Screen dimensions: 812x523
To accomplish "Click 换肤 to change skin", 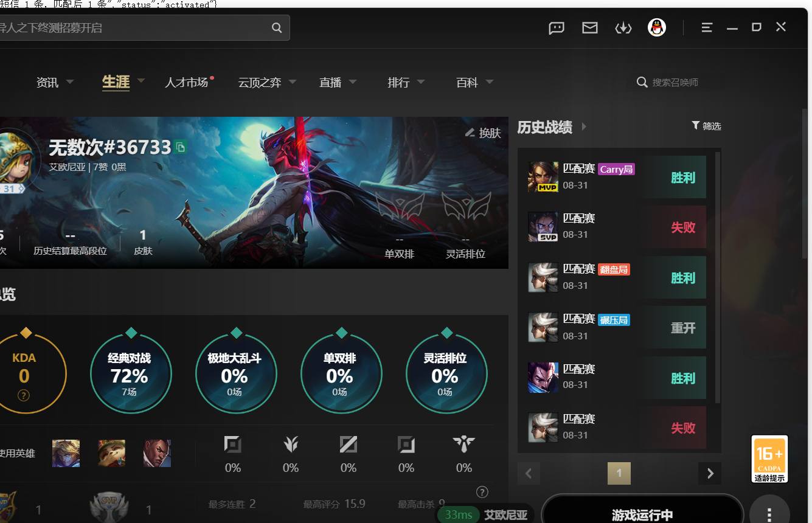I will [x=483, y=133].
